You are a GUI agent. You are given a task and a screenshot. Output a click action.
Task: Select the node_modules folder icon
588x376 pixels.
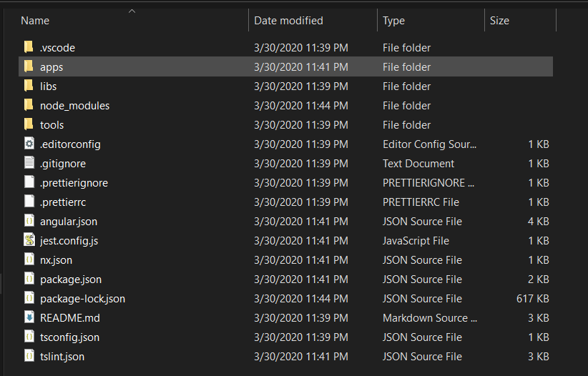(29, 105)
